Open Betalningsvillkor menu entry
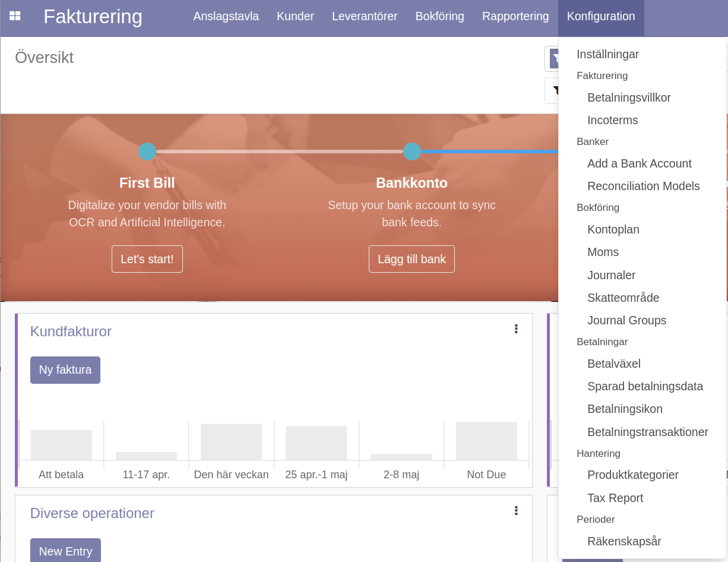The image size is (728, 562). click(629, 97)
